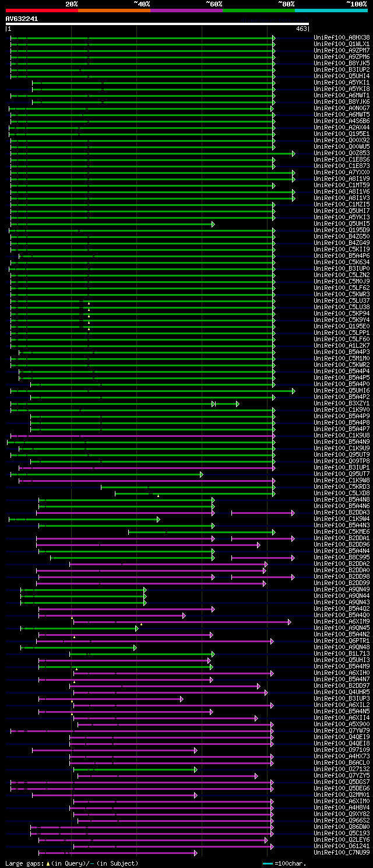Image resolution: width=373 pixels, height=868 pixels.
Task: Click the white query sequence bar
Action: [x=157, y=24]
